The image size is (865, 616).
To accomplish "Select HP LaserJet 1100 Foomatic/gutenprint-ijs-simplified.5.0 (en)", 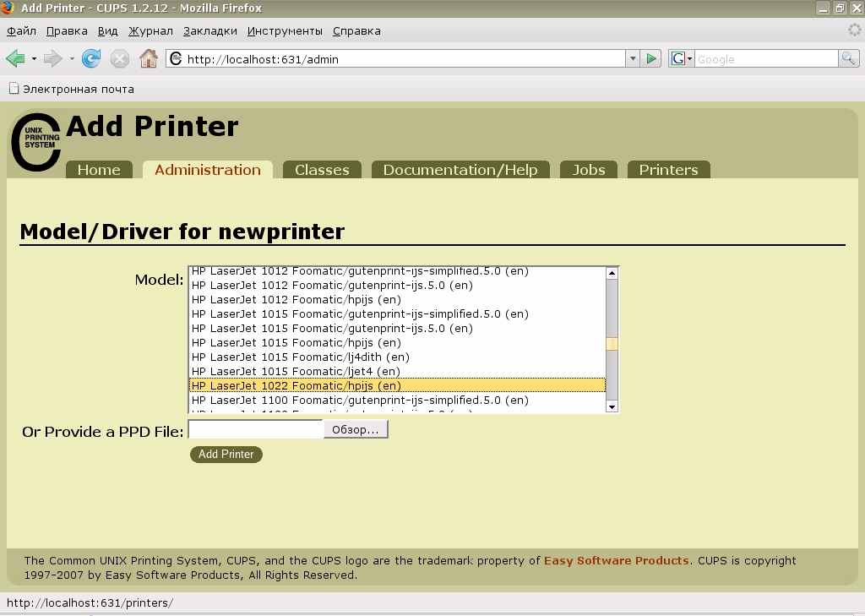I will 397,401.
